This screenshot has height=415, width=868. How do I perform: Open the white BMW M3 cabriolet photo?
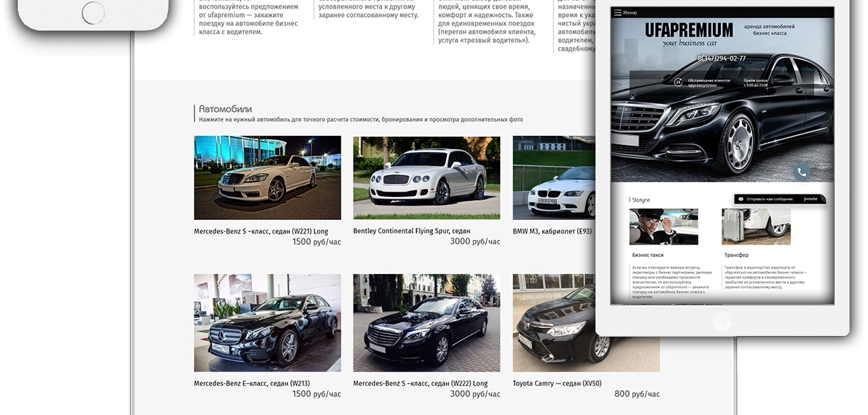click(554, 178)
